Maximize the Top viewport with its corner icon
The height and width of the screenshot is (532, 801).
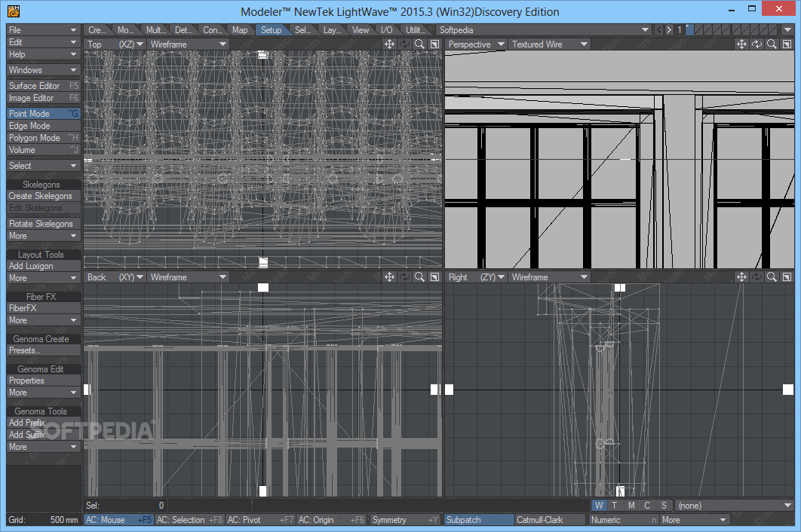click(434, 44)
